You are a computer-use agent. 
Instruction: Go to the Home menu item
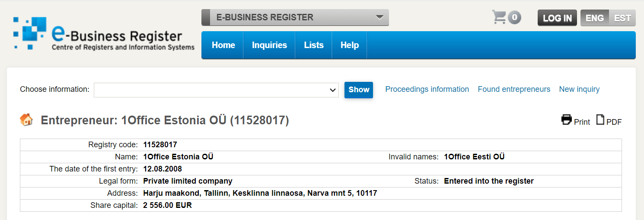223,45
